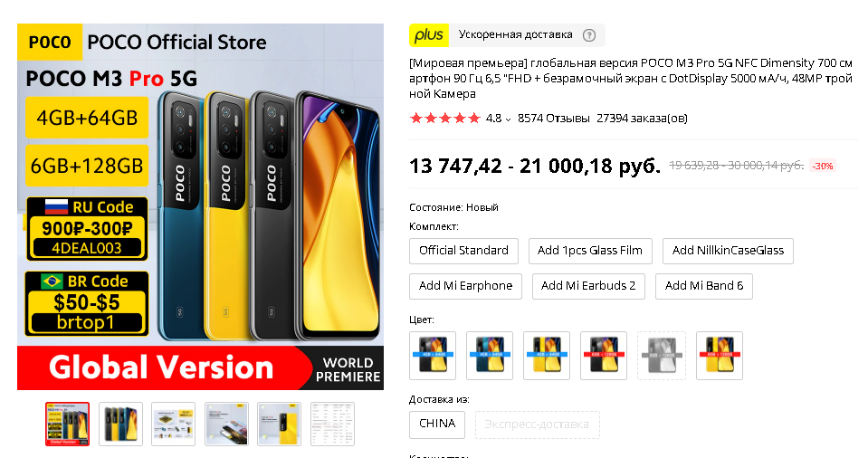Click the five-star rating icons
Image resolution: width=868 pixels, height=458 pixels.
point(445,118)
